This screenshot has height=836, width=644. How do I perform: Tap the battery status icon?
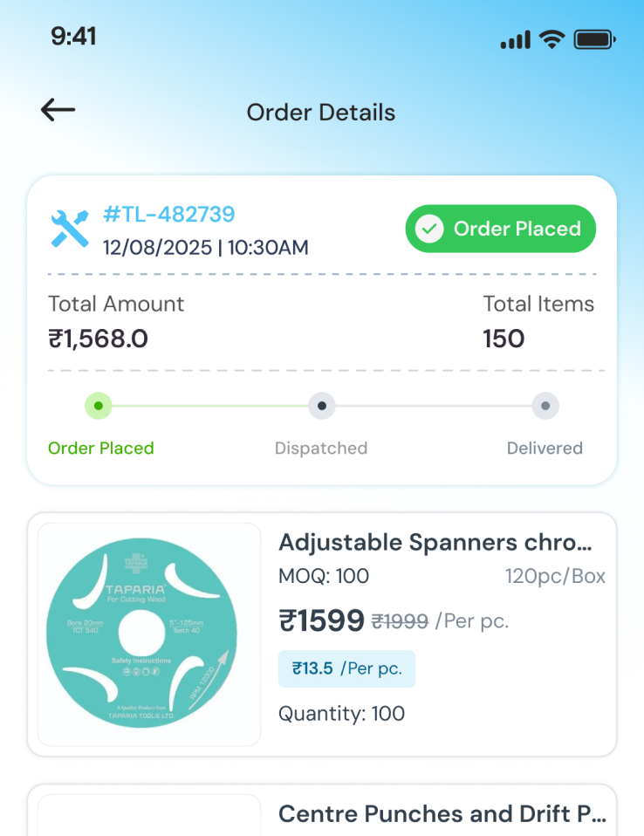(x=595, y=39)
